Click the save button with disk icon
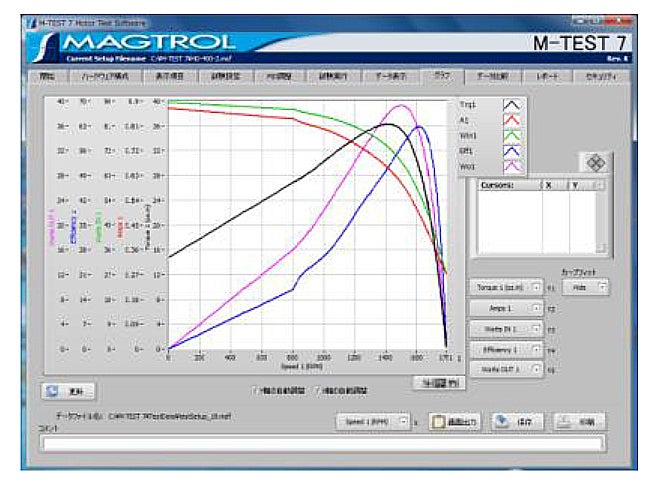The width and height of the screenshot is (657, 488). pyautogui.click(x=517, y=422)
